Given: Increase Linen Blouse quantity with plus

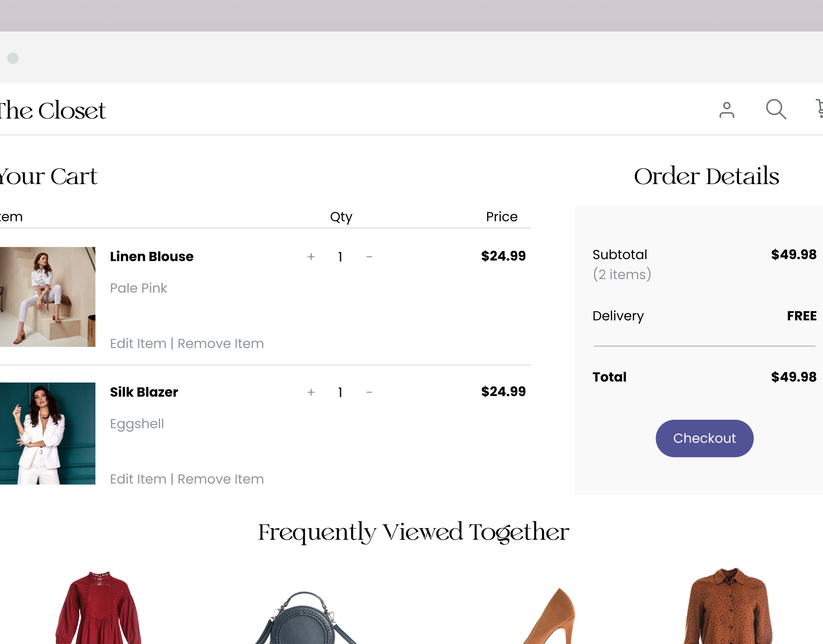Looking at the screenshot, I should coord(311,257).
